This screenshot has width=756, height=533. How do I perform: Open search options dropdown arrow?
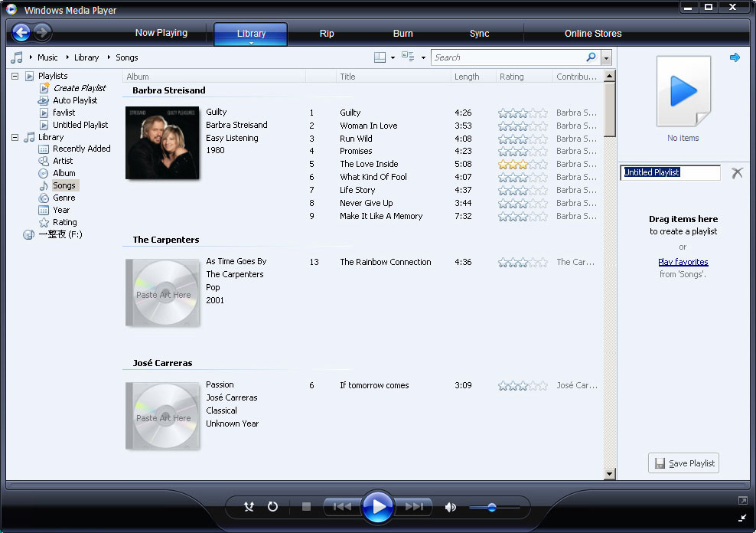click(607, 57)
